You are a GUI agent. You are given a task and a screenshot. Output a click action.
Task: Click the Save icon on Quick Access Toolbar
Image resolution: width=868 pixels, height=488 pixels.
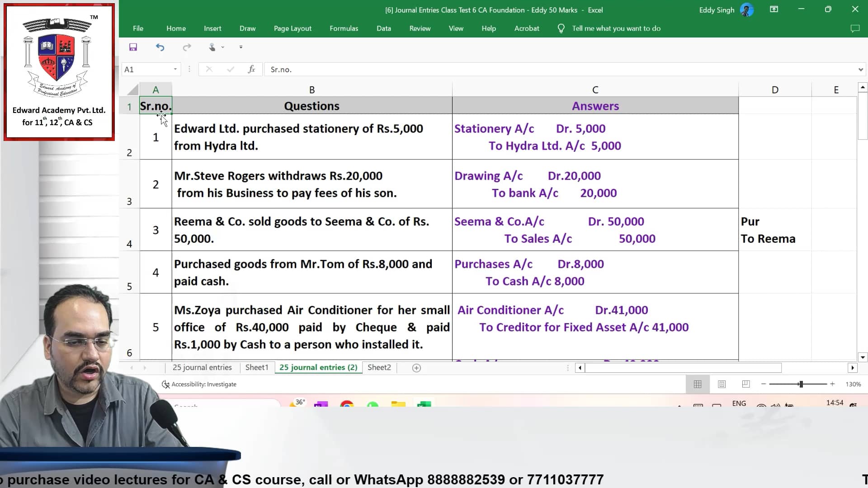133,47
